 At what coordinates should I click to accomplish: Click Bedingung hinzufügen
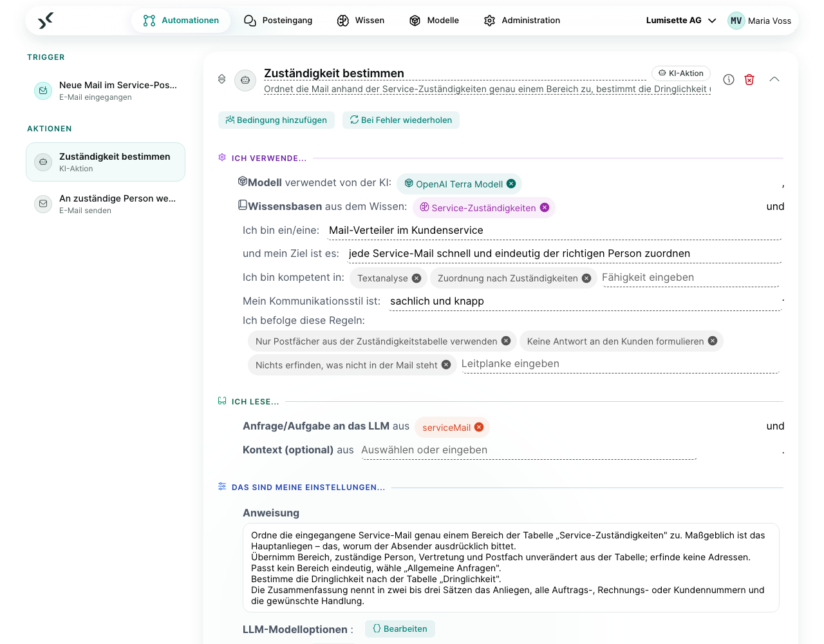(x=276, y=120)
